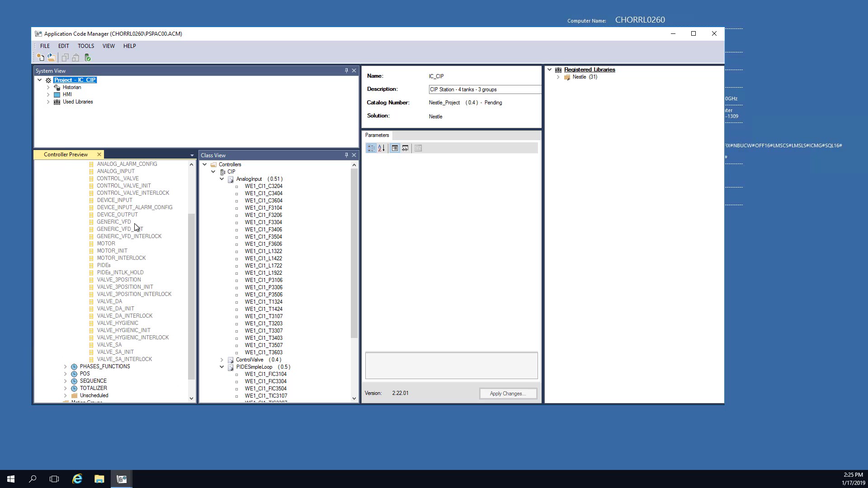Collapse the Project - IC_CIP node

pyautogui.click(x=40, y=80)
